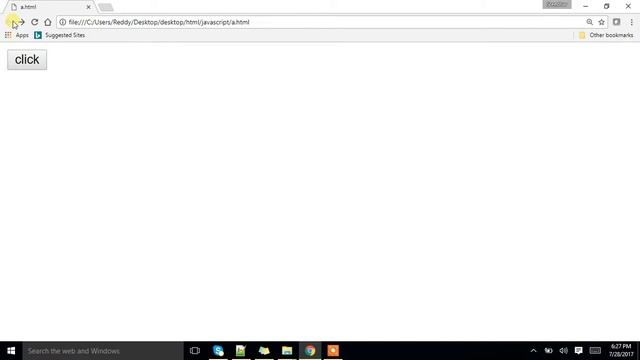Click the forward navigation arrow

click(22, 22)
